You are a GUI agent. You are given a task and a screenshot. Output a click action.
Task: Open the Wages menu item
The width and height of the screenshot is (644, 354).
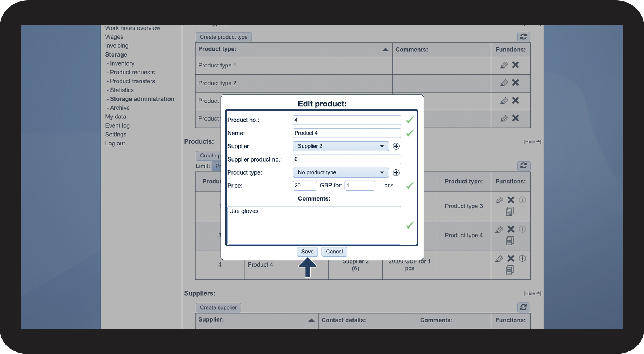pos(114,37)
